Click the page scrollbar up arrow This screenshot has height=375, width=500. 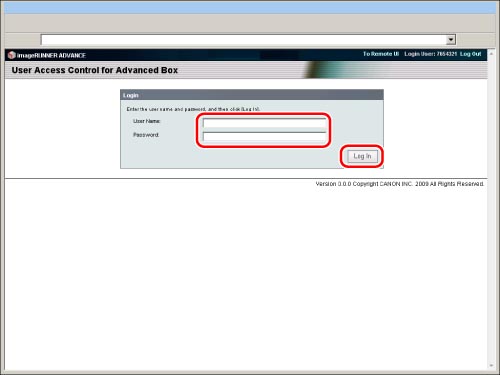click(x=491, y=54)
